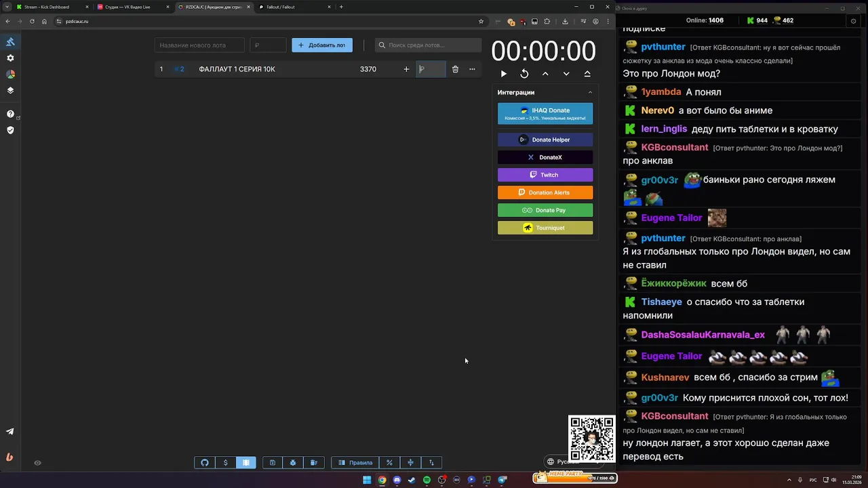The width and height of the screenshot is (868, 488).
Task: Focus the new lot ruble amount field
Action: tap(268, 45)
